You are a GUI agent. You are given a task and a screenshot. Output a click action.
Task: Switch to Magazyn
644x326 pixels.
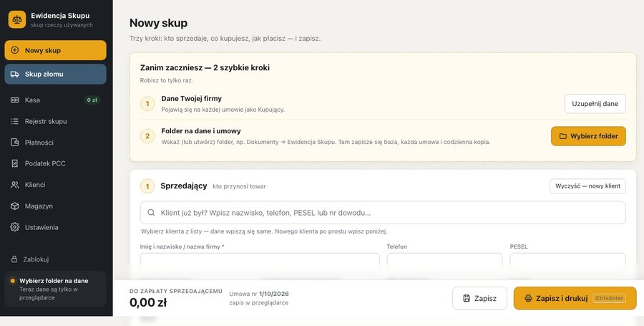pyautogui.click(x=55, y=206)
